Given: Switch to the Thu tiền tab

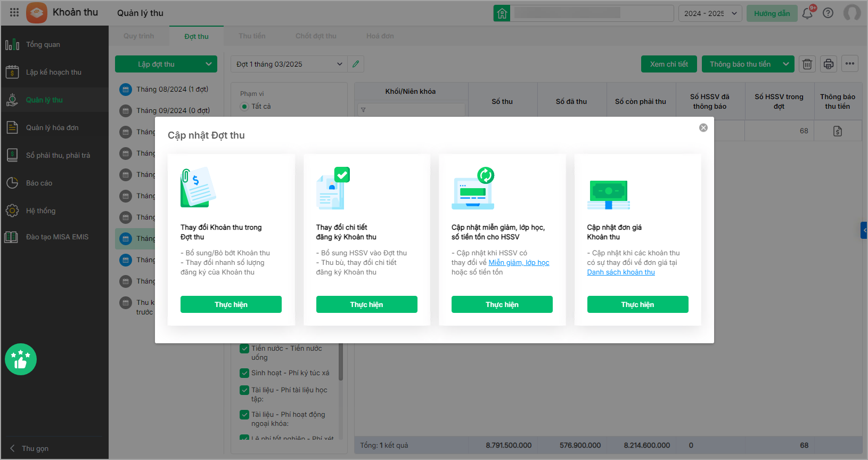Looking at the screenshot, I should (x=252, y=36).
